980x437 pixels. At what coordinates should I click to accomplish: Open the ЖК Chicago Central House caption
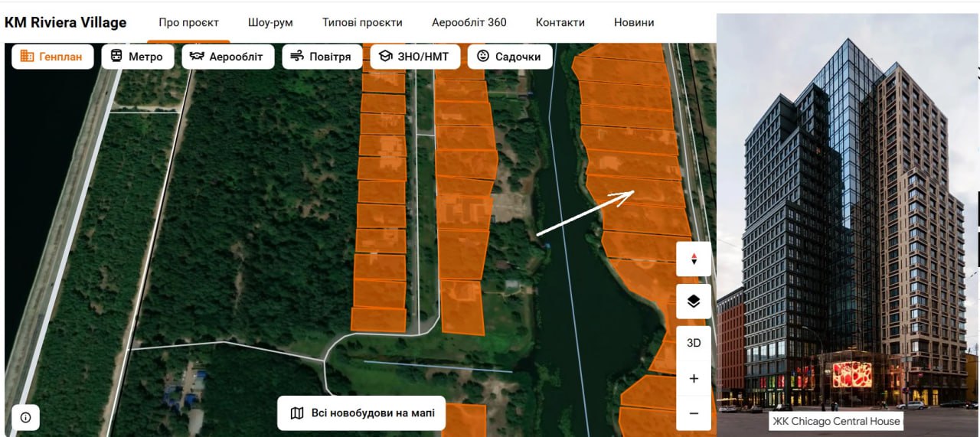click(836, 421)
